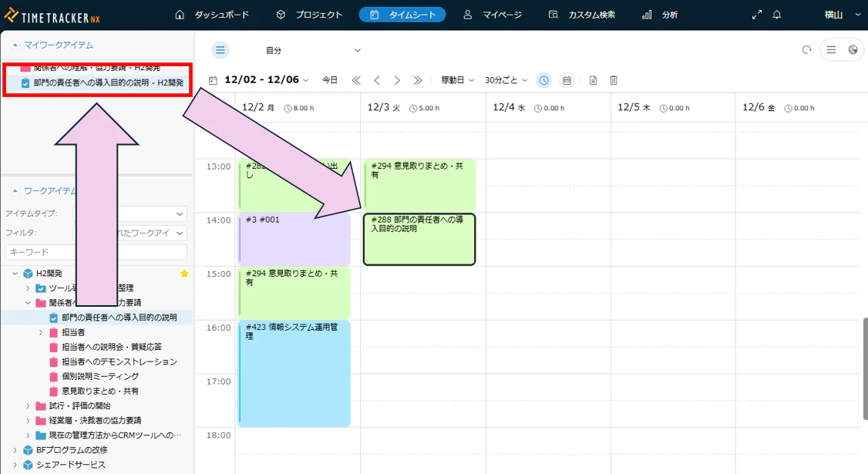Expand the 現在の管理方法からCRMツールへの folder

pyautogui.click(x=28, y=435)
